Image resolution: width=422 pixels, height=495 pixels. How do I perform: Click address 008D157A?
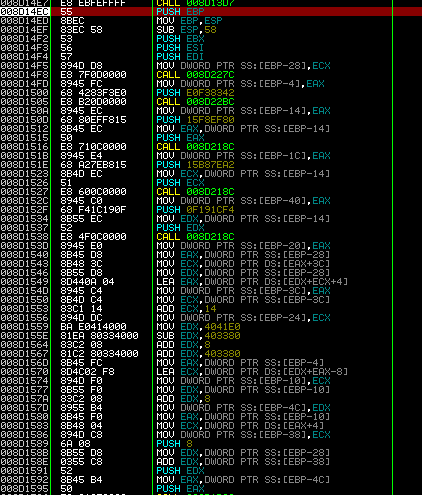tap(25, 399)
